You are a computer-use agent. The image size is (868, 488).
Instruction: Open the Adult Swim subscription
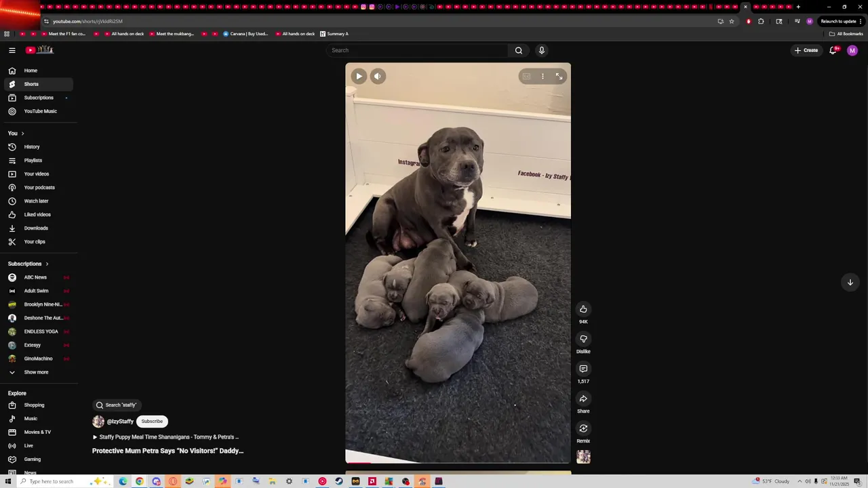click(x=38, y=291)
